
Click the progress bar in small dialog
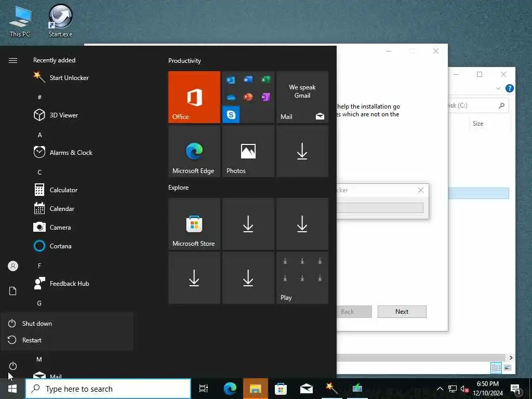380,208
